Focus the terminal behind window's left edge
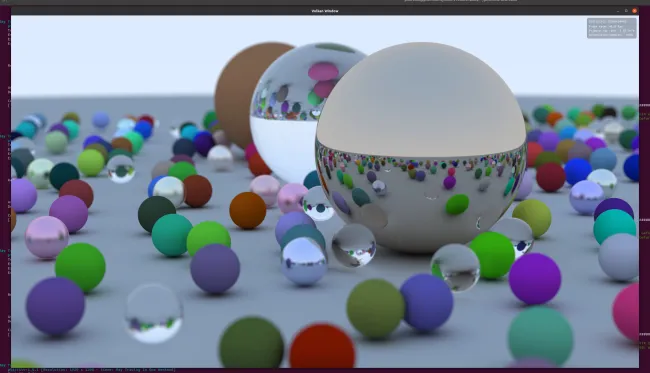 point(5,186)
